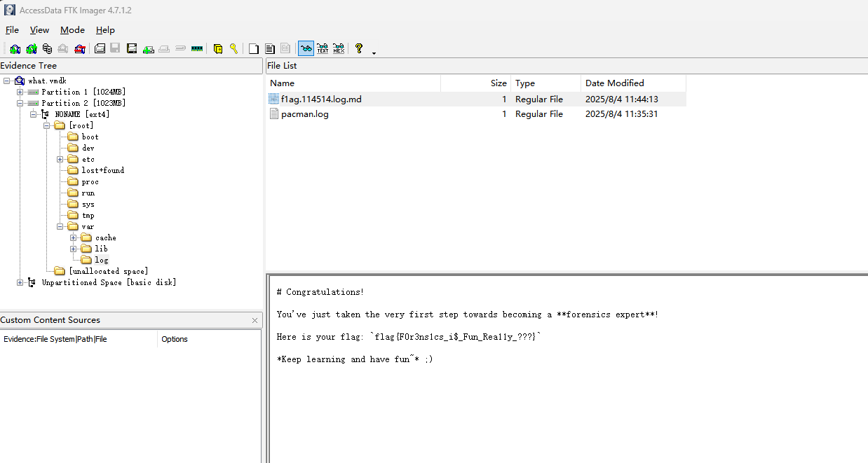
Task: Click the Detect EFS Encryption key icon
Action: point(233,48)
